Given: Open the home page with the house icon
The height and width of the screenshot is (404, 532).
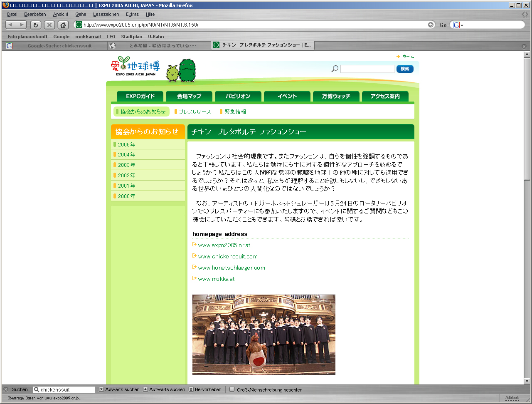Looking at the screenshot, I should coord(63,25).
